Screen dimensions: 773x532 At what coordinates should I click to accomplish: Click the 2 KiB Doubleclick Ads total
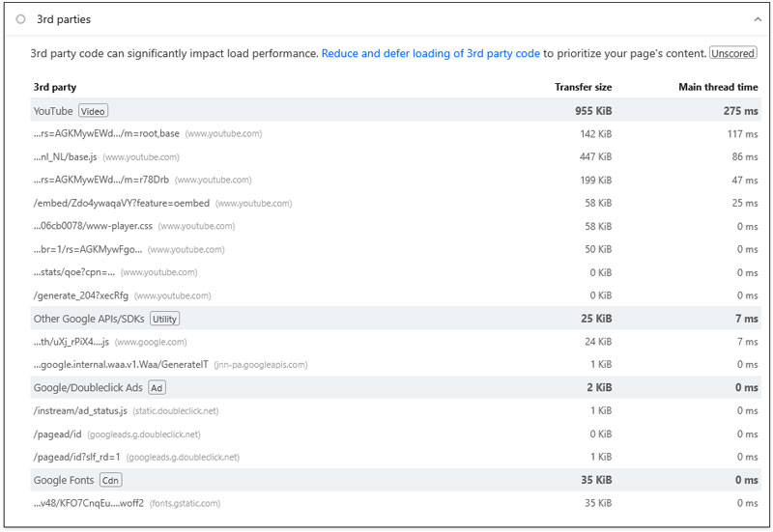(599, 388)
